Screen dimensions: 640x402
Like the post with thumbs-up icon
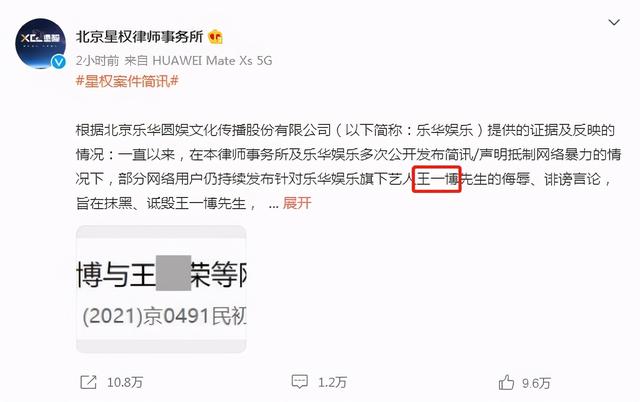pyautogui.click(x=506, y=382)
